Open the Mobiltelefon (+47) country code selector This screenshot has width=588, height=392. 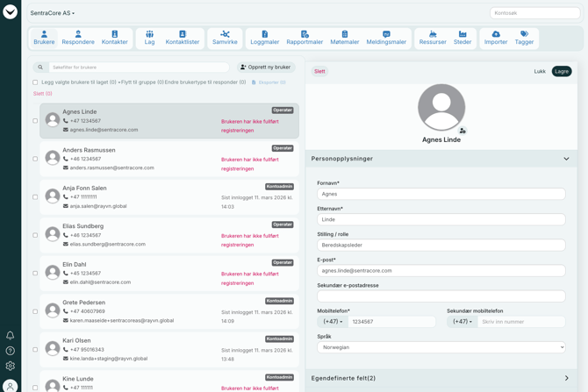tap(333, 322)
